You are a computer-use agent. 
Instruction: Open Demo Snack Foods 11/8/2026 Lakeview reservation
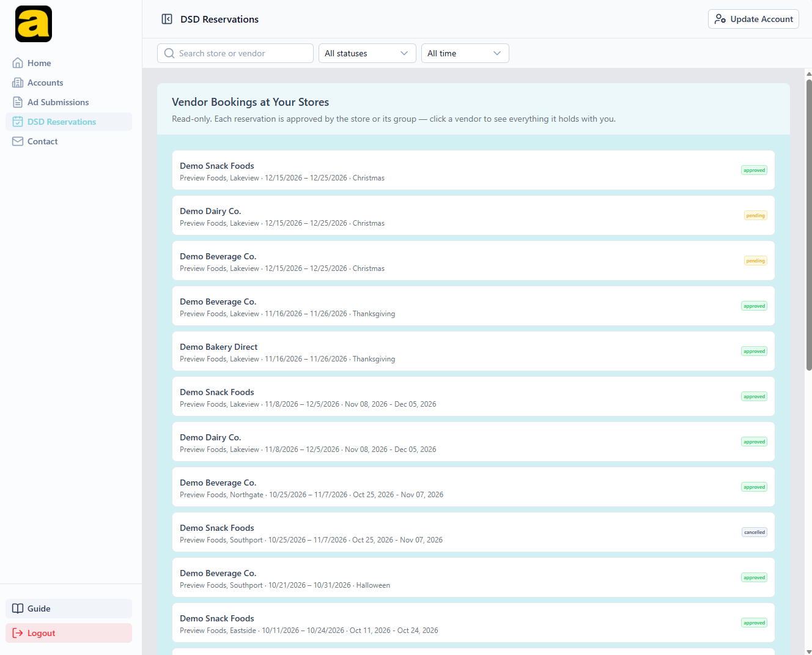(x=473, y=396)
